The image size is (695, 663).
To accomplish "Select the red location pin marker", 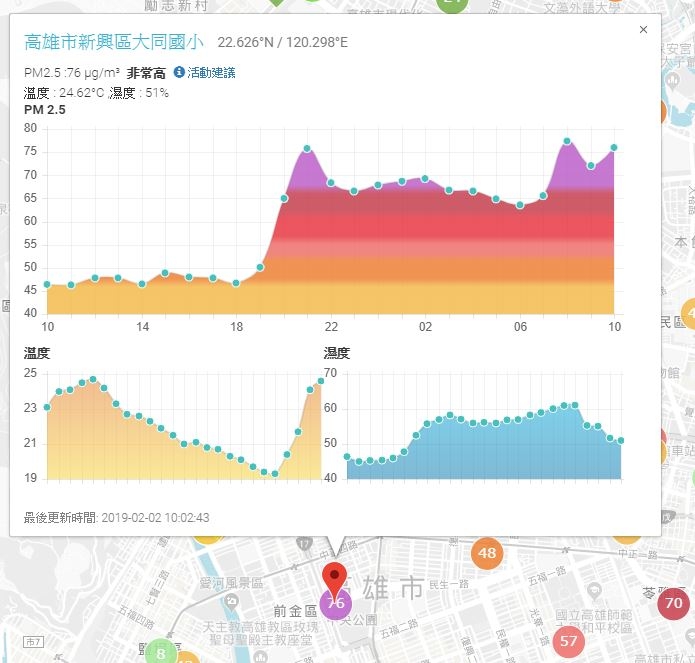I will click(334, 581).
